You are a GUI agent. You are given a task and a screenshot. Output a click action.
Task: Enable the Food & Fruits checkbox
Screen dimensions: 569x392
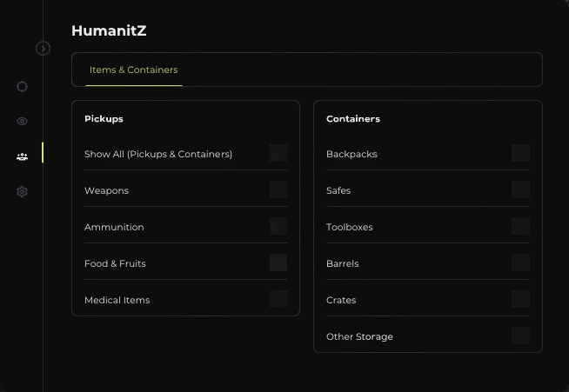tap(278, 262)
